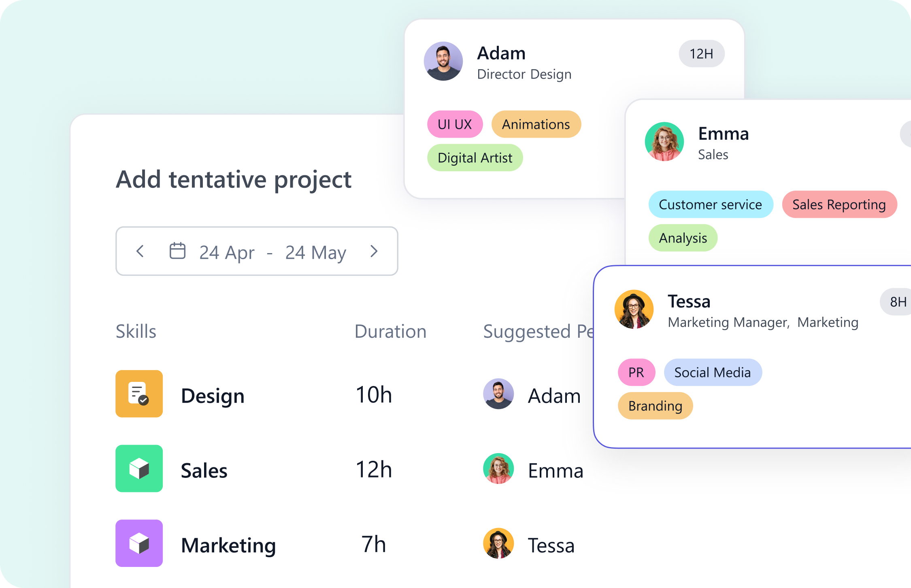911x588 pixels.
Task: Click the UI UX skill tag
Action: (455, 124)
